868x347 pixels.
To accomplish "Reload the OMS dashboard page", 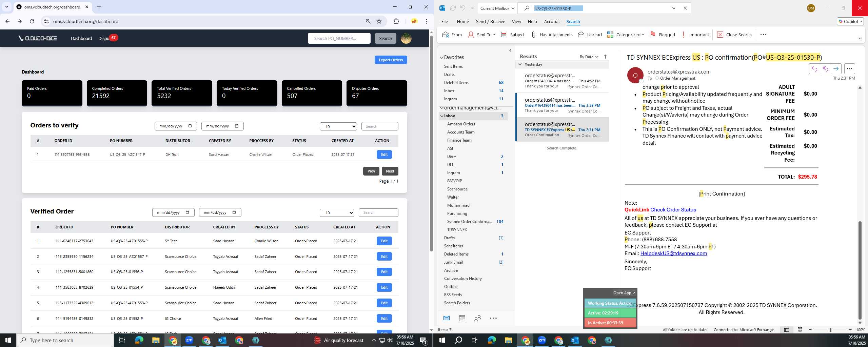I will click(x=32, y=21).
